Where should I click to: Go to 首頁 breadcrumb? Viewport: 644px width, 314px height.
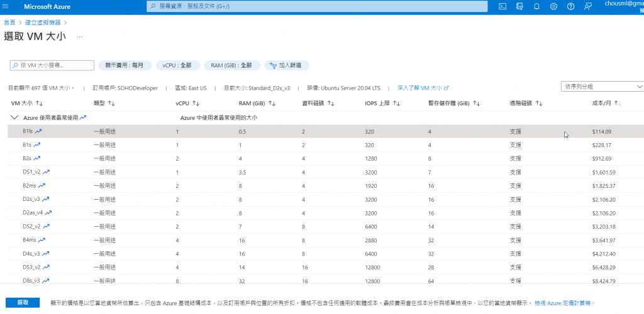(10, 23)
